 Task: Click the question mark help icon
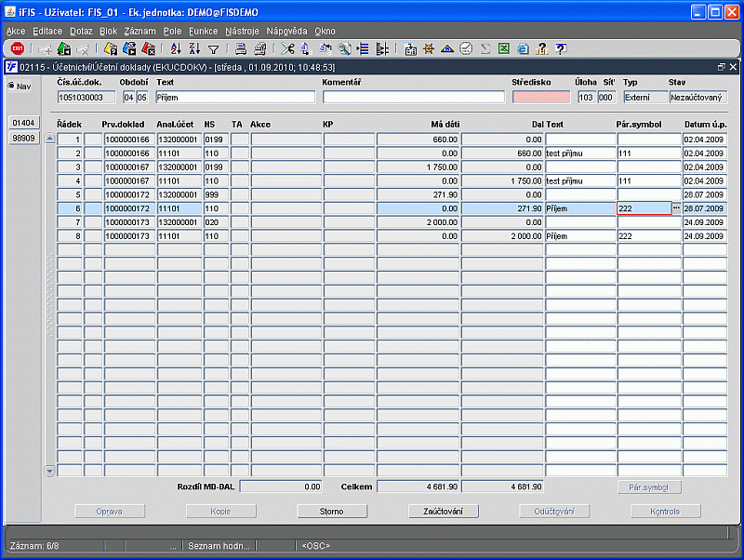(x=561, y=49)
